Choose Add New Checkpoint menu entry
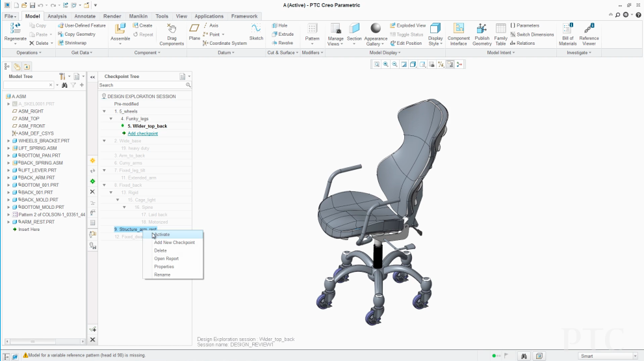Image resolution: width=644 pixels, height=361 pixels. coord(174,243)
